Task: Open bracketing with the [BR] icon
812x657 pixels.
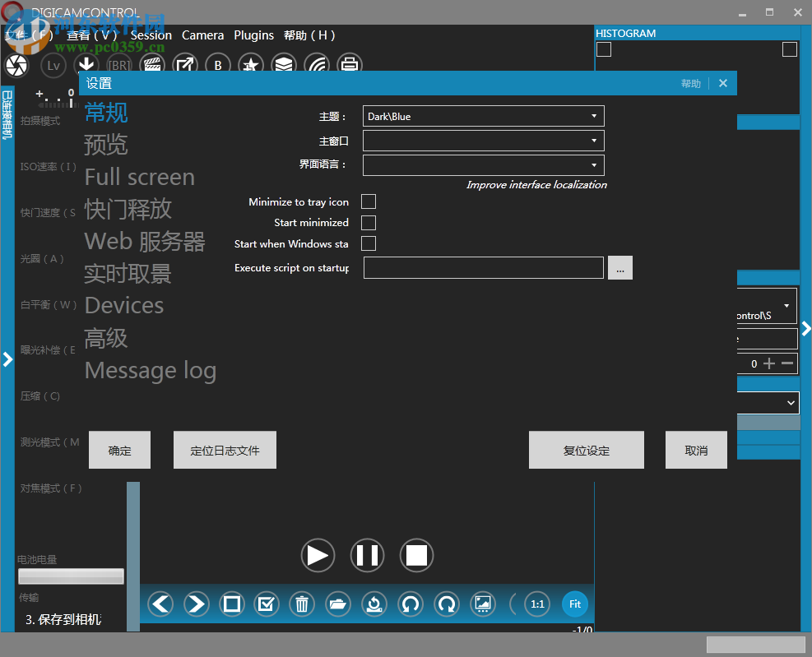Action: 118,65
